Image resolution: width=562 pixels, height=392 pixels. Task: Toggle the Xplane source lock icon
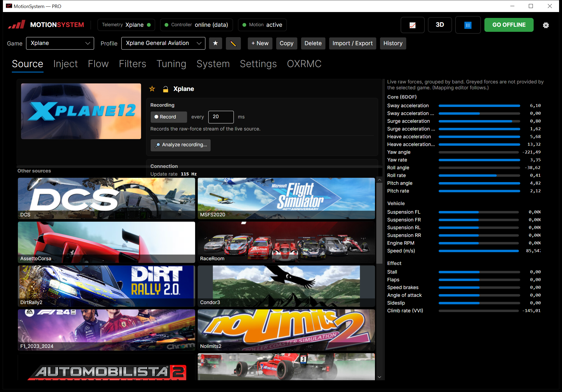tap(166, 89)
